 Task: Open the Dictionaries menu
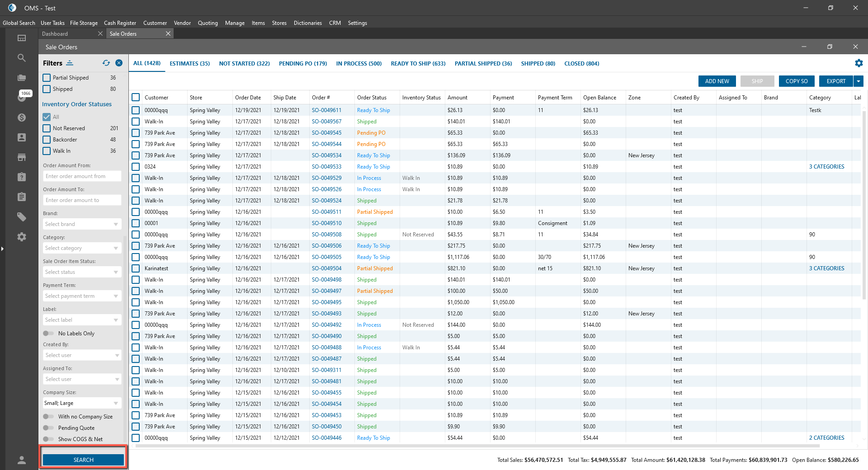click(x=307, y=23)
